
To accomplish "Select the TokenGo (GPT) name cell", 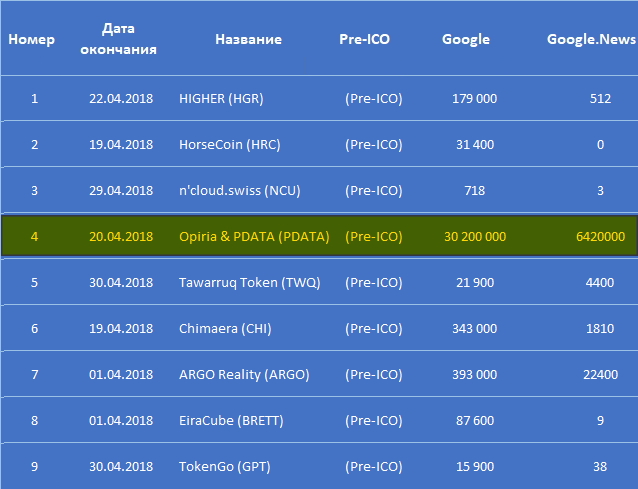I will coord(225,466).
